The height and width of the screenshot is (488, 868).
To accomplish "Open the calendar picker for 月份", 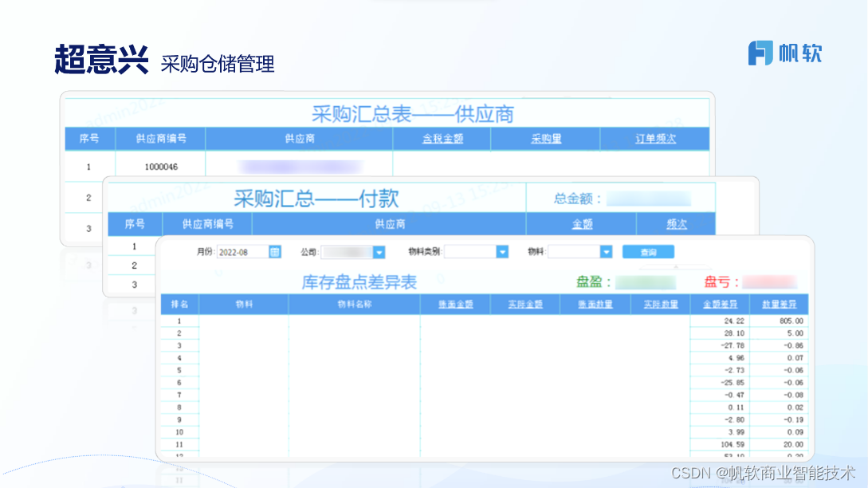I will pyautogui.click(x=274, y=252).
